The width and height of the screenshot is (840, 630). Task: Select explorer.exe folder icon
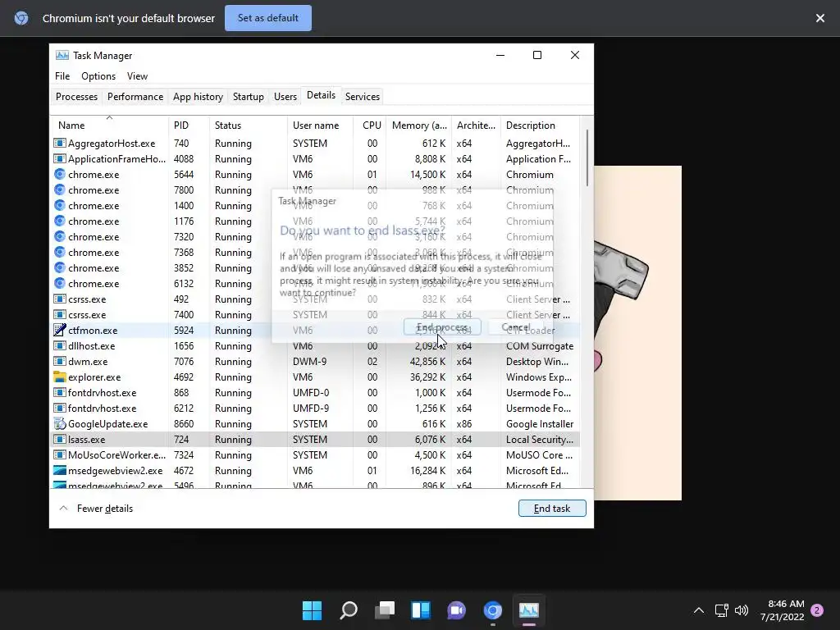(x=59, y=377)
